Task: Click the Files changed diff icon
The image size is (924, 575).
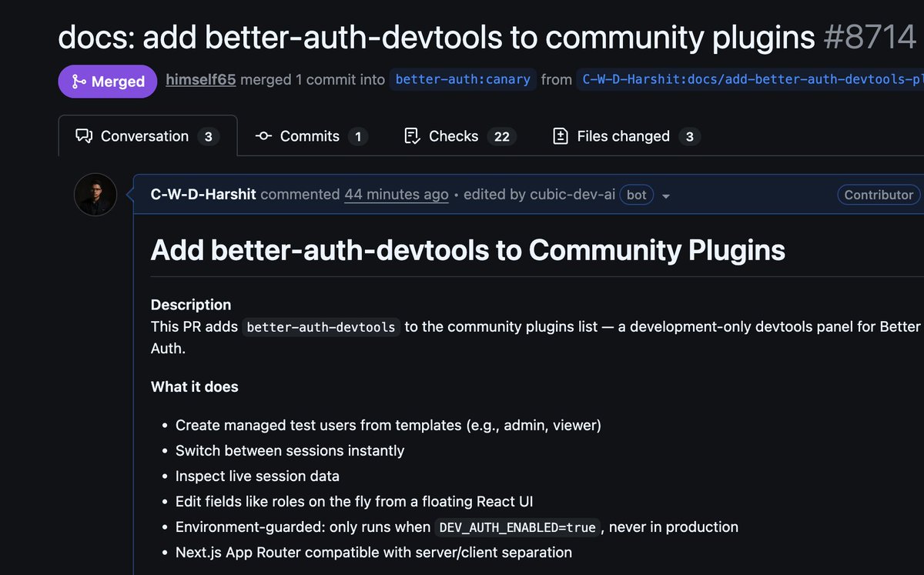Action: click(561, 136)
